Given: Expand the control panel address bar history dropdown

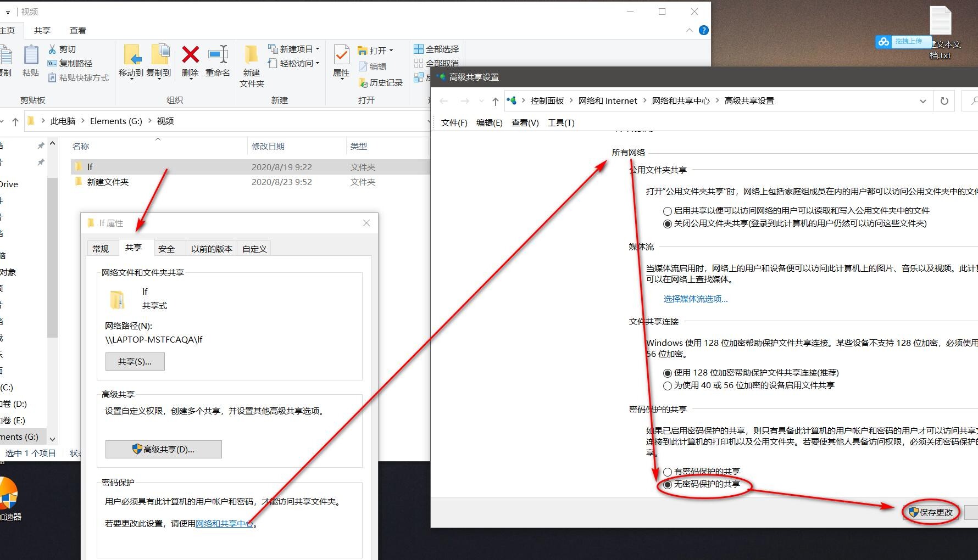Looking at the screenshot, I should [x=923, y=101].
